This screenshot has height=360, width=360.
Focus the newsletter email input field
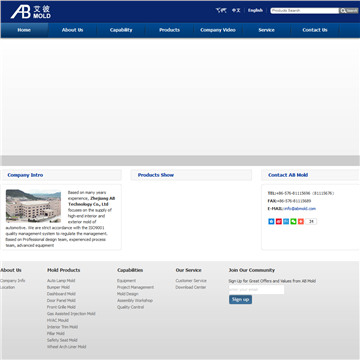pyautogui.click(x=256, y=289)
